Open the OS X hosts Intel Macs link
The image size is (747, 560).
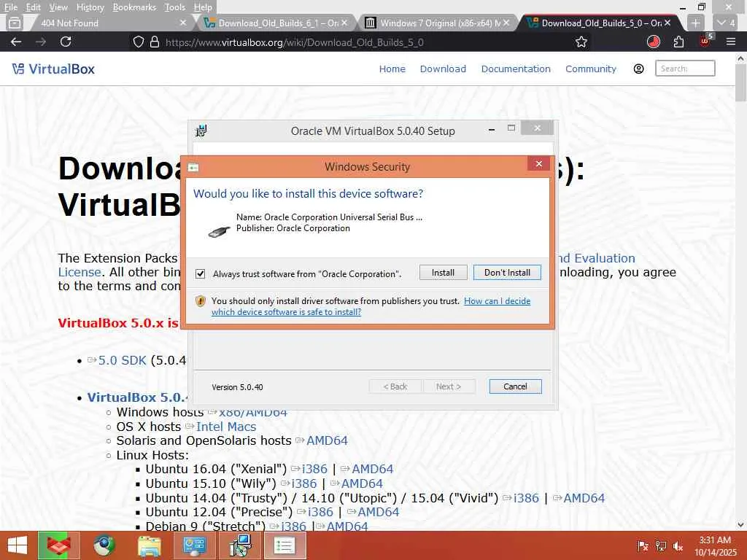pos(226,427)
